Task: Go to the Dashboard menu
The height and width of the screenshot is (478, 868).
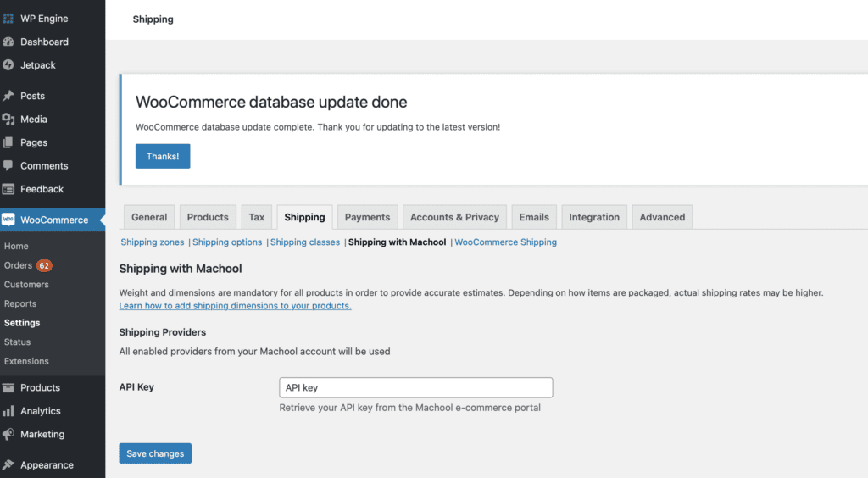Action: click(x=44, y=42)
